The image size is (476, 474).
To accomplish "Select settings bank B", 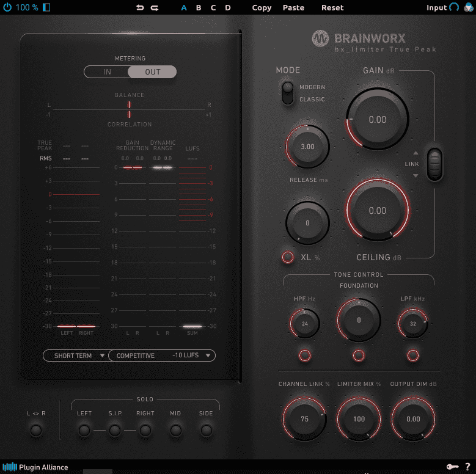I will 199,7.
